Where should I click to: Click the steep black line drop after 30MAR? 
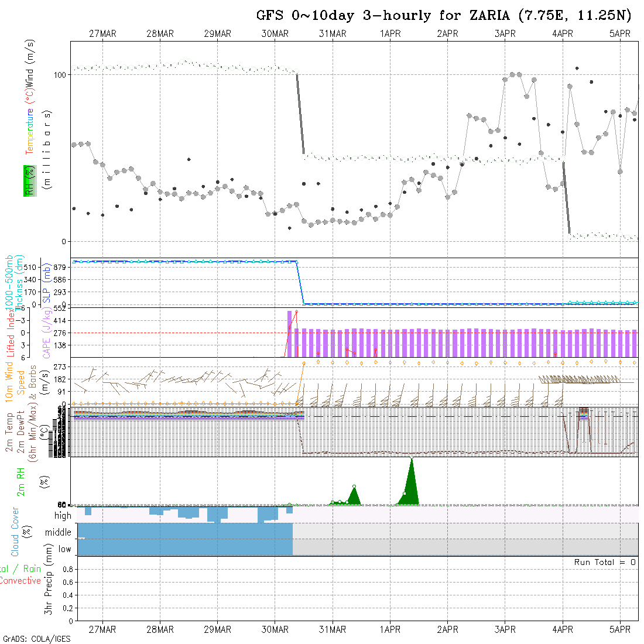(300, 114)
